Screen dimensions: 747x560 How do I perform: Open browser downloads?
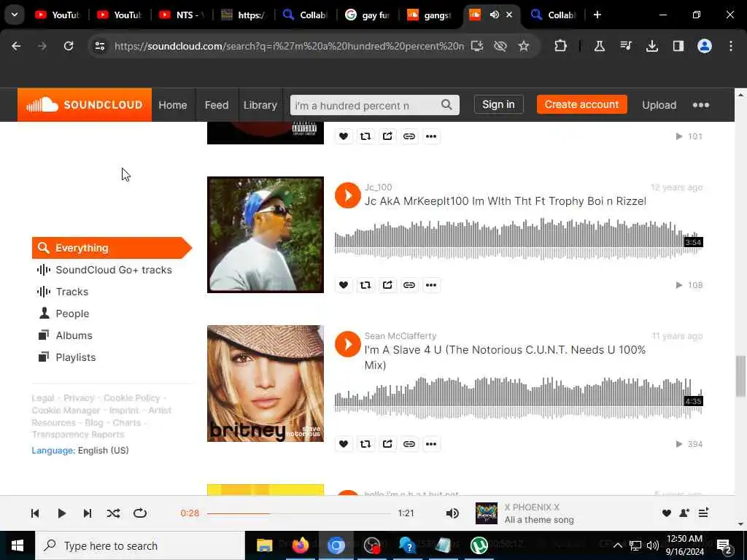(x=651, y=46)
